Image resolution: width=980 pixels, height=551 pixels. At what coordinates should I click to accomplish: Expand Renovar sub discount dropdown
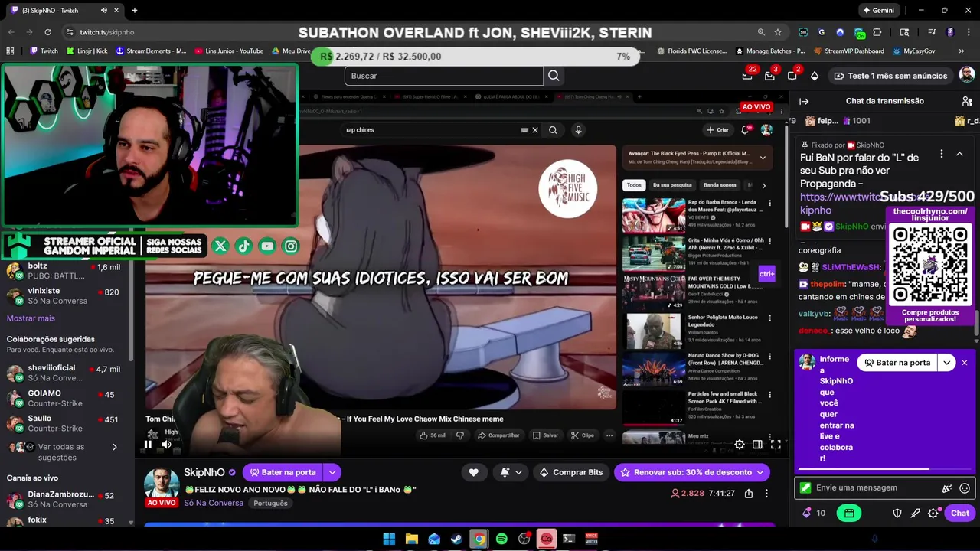759,472
